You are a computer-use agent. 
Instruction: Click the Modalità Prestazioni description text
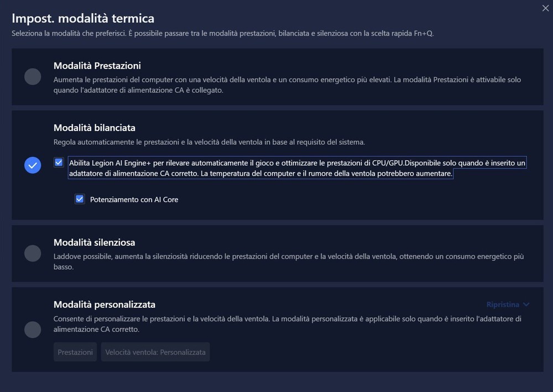pyautogui.click(x=287, y=85)
